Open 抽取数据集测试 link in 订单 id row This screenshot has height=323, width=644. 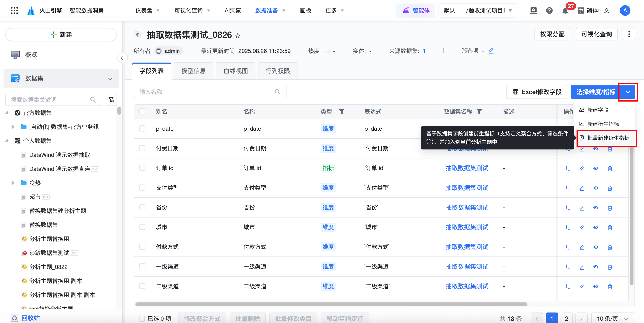(467, 168)
